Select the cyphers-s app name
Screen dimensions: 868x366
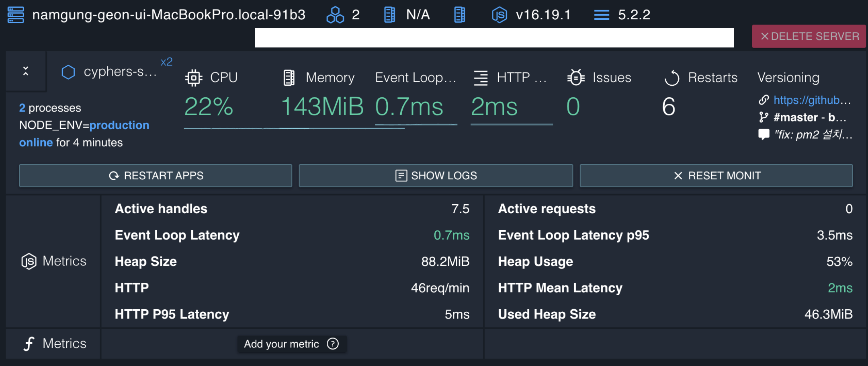pos(120,72)
